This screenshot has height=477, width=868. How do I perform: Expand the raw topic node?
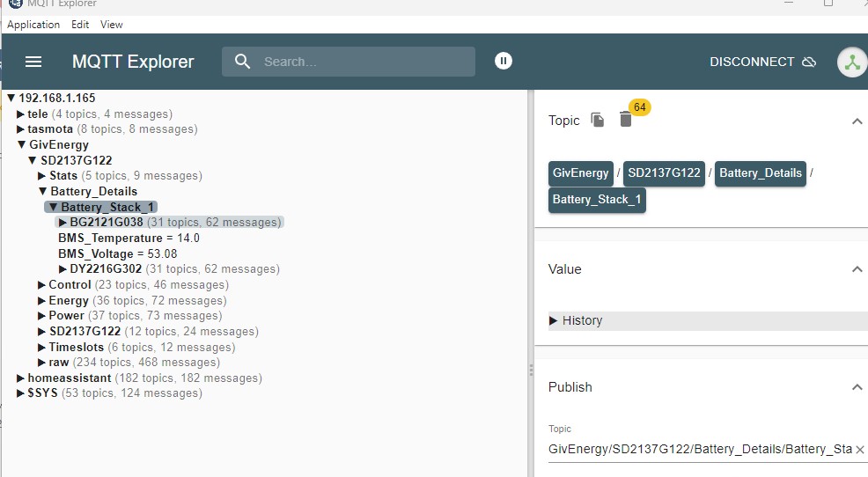[41, 363]
